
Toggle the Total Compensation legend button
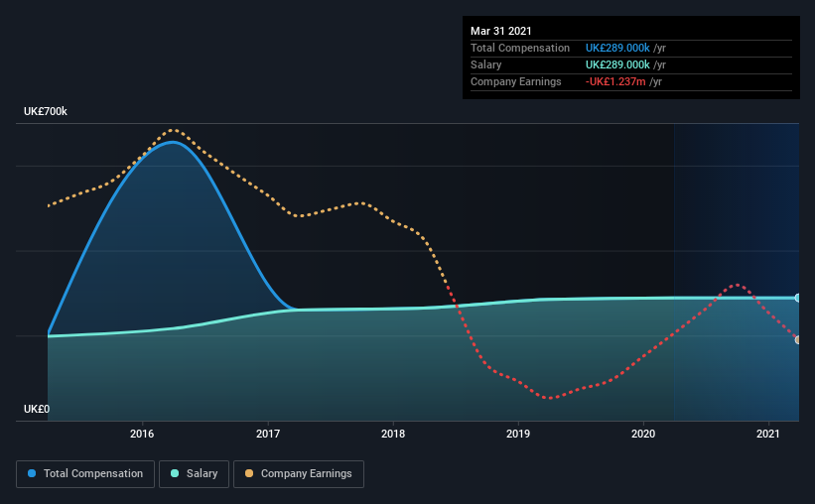point(85,474)
